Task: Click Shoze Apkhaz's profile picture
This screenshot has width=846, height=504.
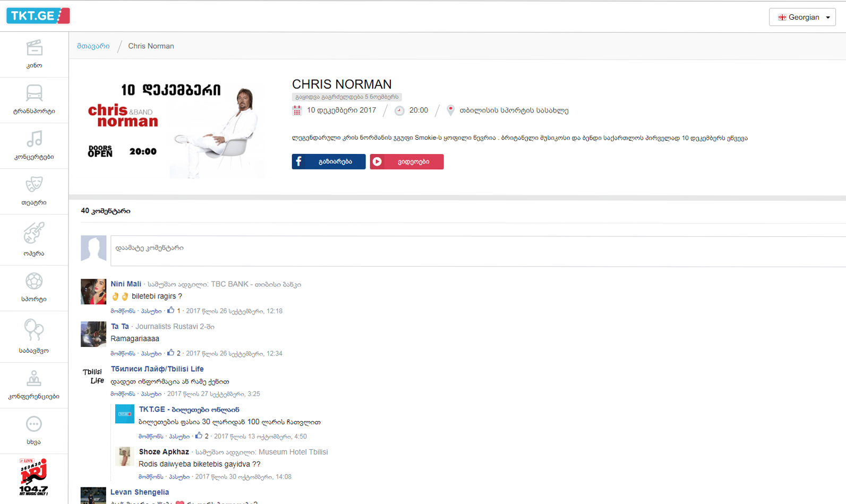Action: tap(125, 457)
